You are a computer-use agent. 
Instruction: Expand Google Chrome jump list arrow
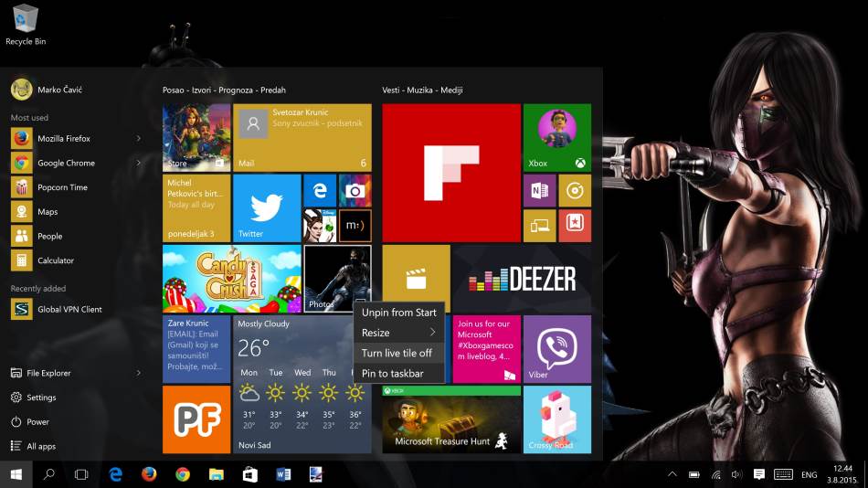pyautogui.click(x=138, y=163)
